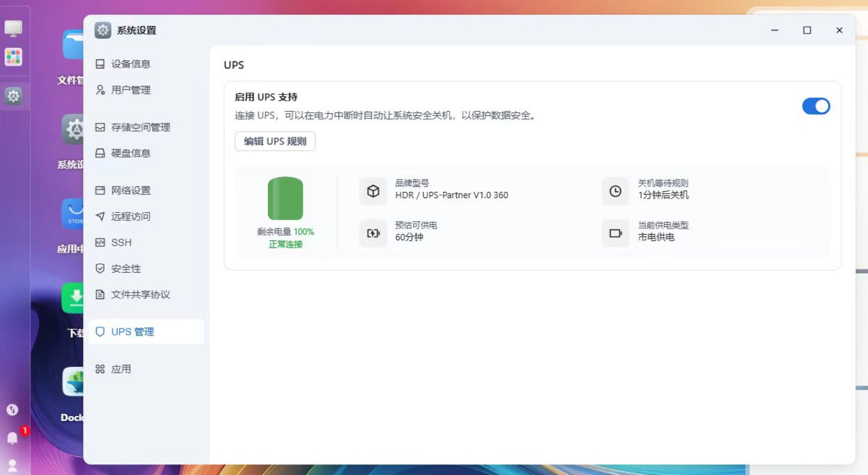Open the colorful app grid dock icon
This screenshot has width=868, height=475.
coord(13,57)
